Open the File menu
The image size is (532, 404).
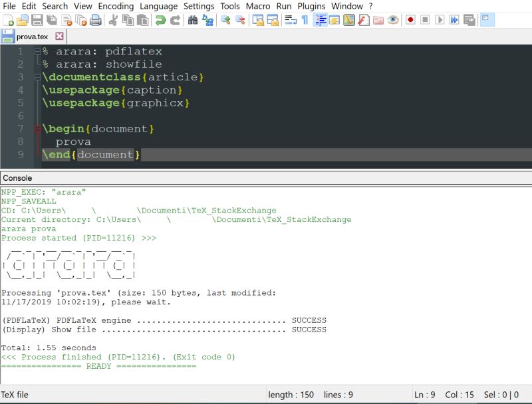[x=9, y=6]
